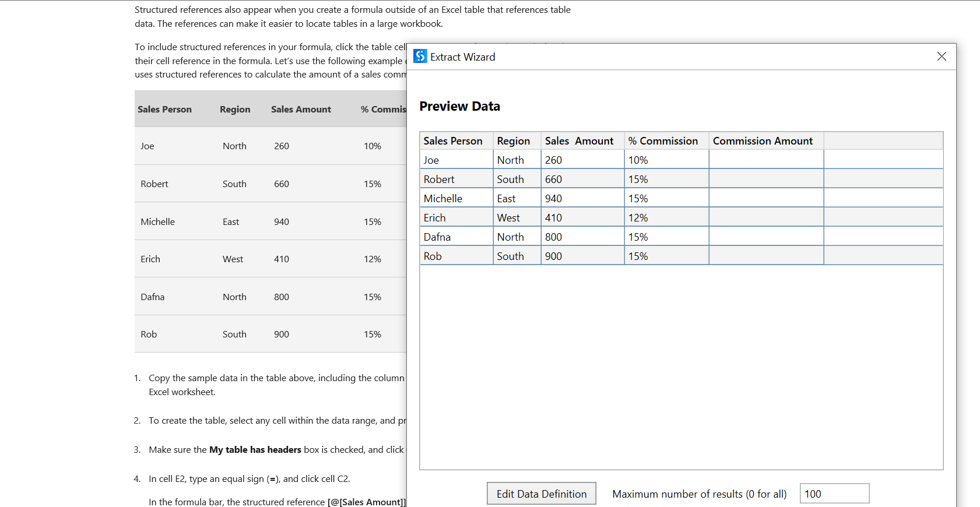The height and width of the screenshot is (507, 980).
Task: Select Region column header in Preview Data grid
Action: (x=514, y=141)
